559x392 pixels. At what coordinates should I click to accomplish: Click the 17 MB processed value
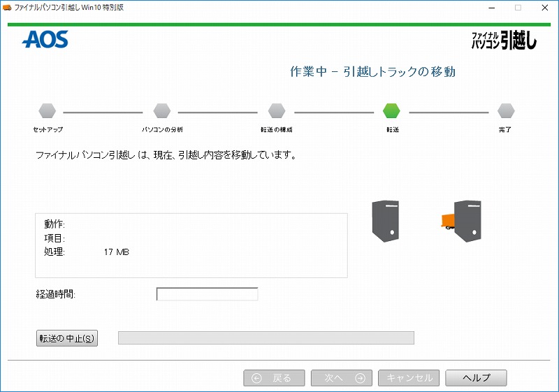[x=117, y=252]
